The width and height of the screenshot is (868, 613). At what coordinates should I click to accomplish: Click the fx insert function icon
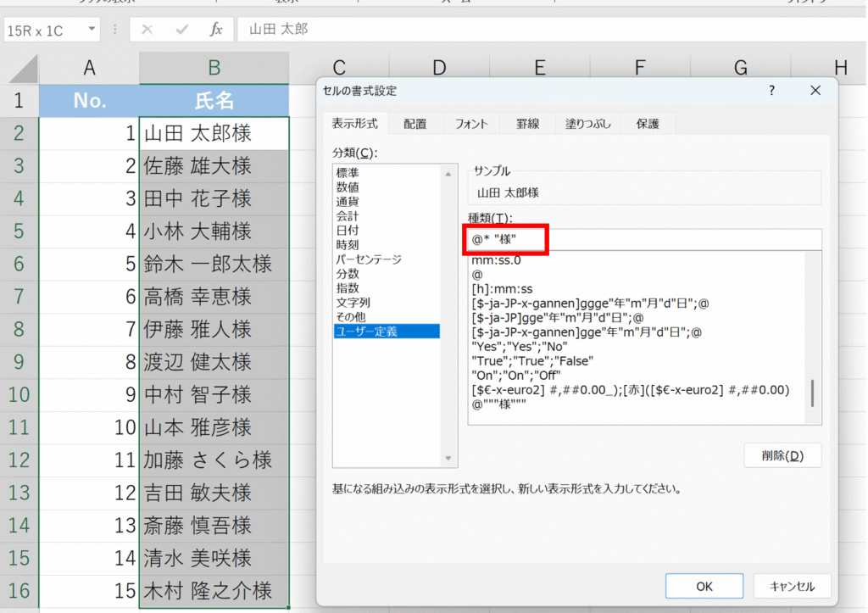[x=216, y=30]
